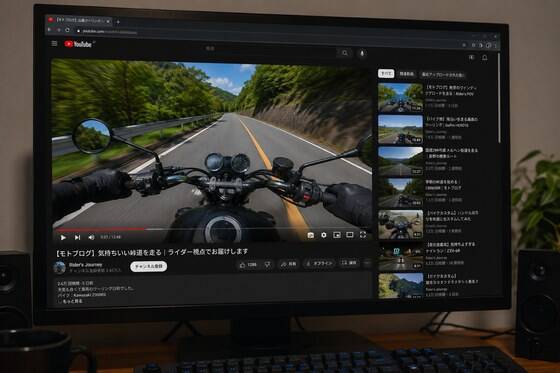Image resolution: width=560 pixels, height=373 pixels.
Task: Open the create video icon
Action: tap(471, 57)
